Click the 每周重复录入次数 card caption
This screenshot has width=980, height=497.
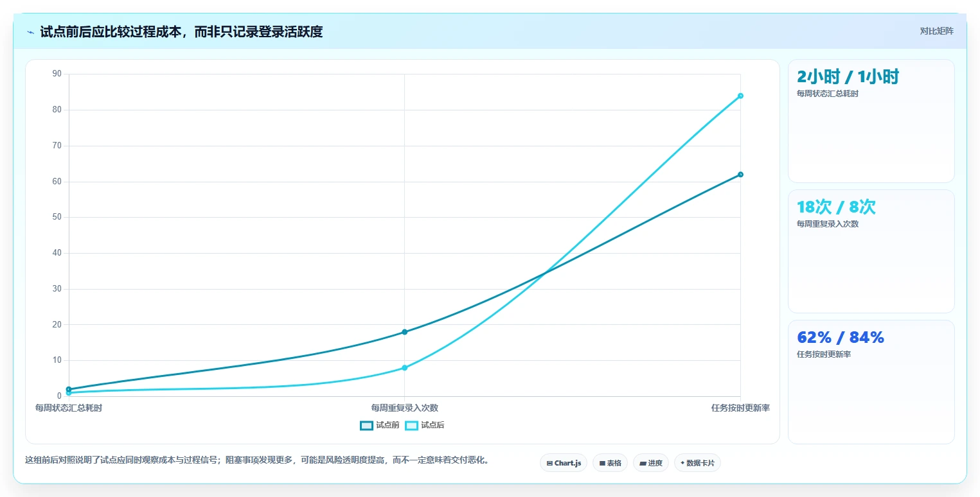(x=828, y=224)
